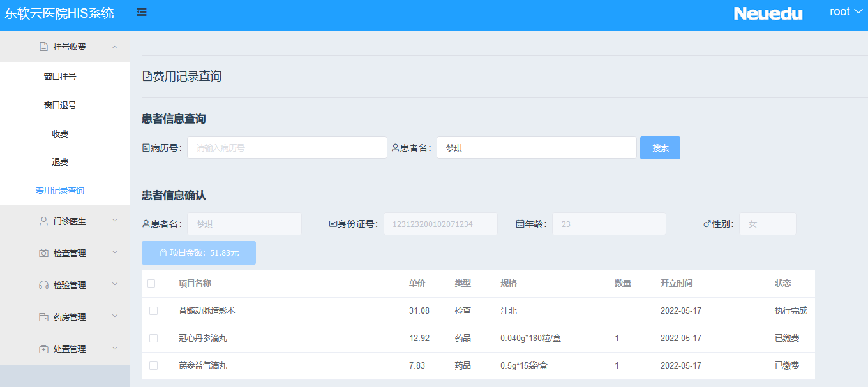The image size is (868, 387).
Task: Click the price 31.08 cell
Action: pos(419,311)
